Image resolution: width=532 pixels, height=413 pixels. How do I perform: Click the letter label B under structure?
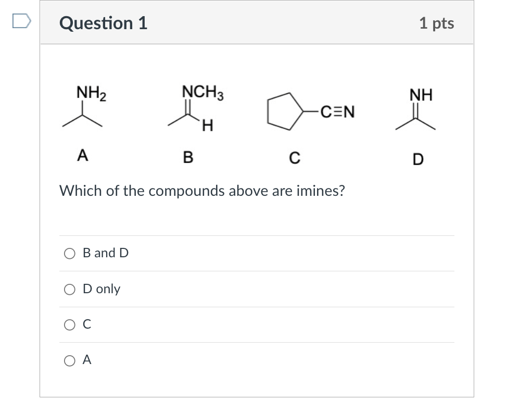pyautogui.click(x=188, y=157)
